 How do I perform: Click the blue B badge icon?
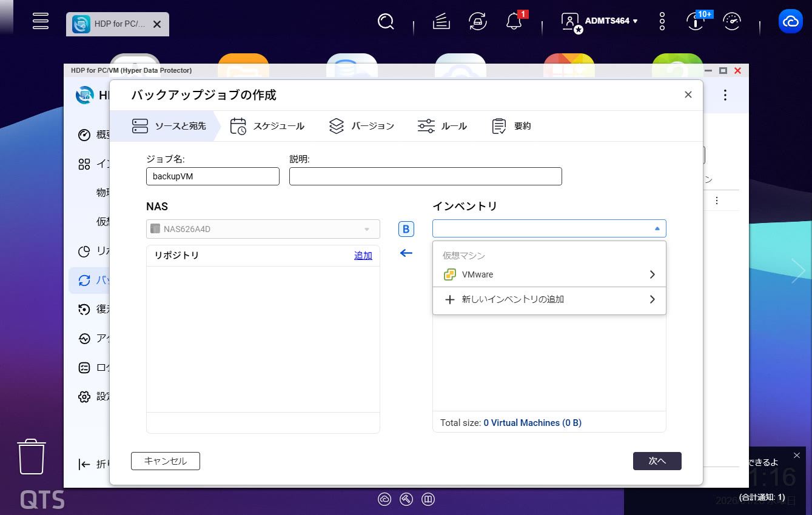[406, 229]
